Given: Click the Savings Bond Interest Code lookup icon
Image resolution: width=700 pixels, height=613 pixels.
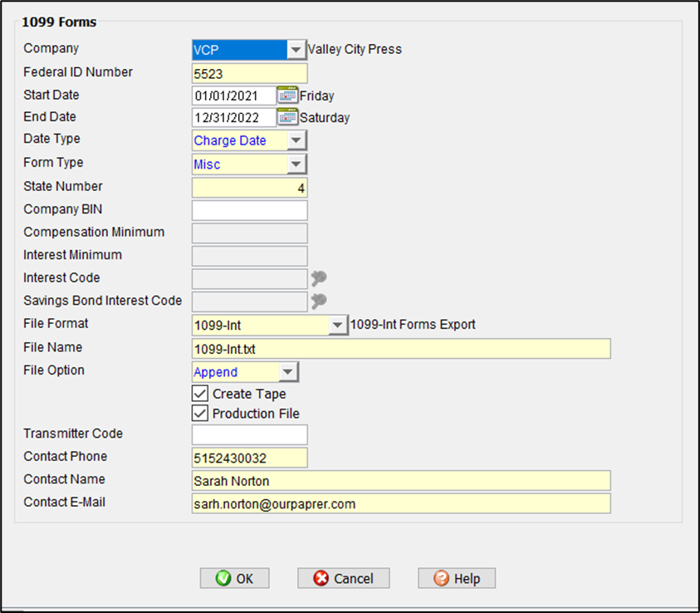Looking at the screenshot, I should point(318,301).
